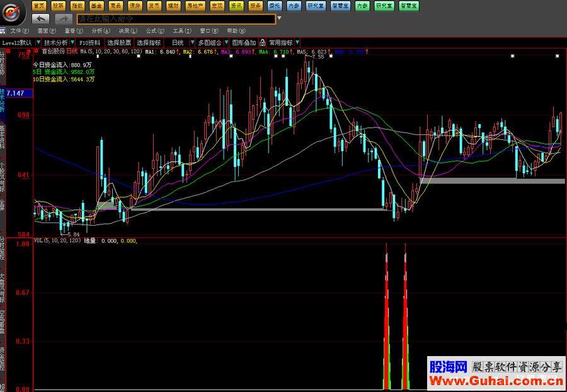Open the 债券 toolbar button
The width and height of the screenshot is (567, 392).
[x=135, y=6]
